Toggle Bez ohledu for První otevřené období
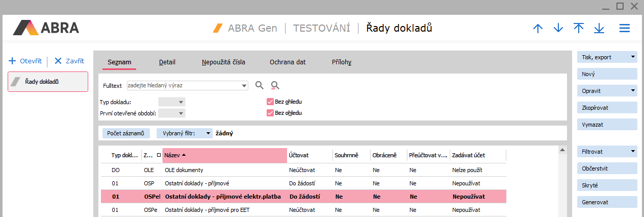This screenshot has width=644, height=217. 270,113
